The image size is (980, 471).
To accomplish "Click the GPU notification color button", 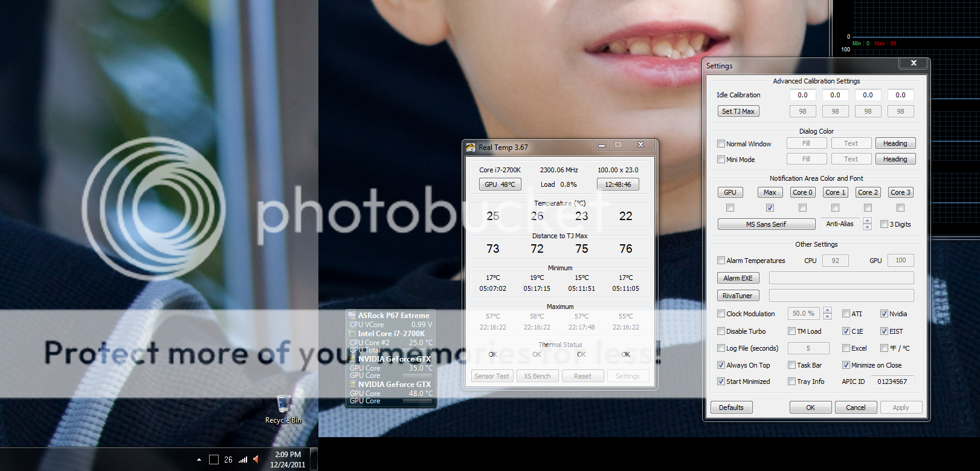I will click(730, 192).
